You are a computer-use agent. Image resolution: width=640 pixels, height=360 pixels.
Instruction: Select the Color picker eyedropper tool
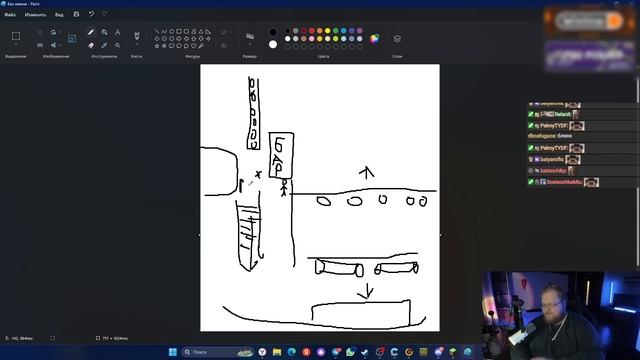[x=104, y=45]
